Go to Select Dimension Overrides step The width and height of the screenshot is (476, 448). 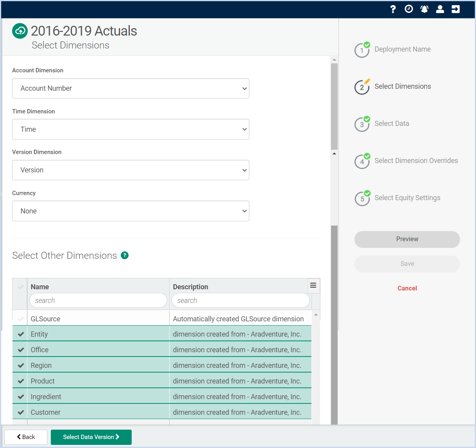pyautogui.click(x=416, y=161)
